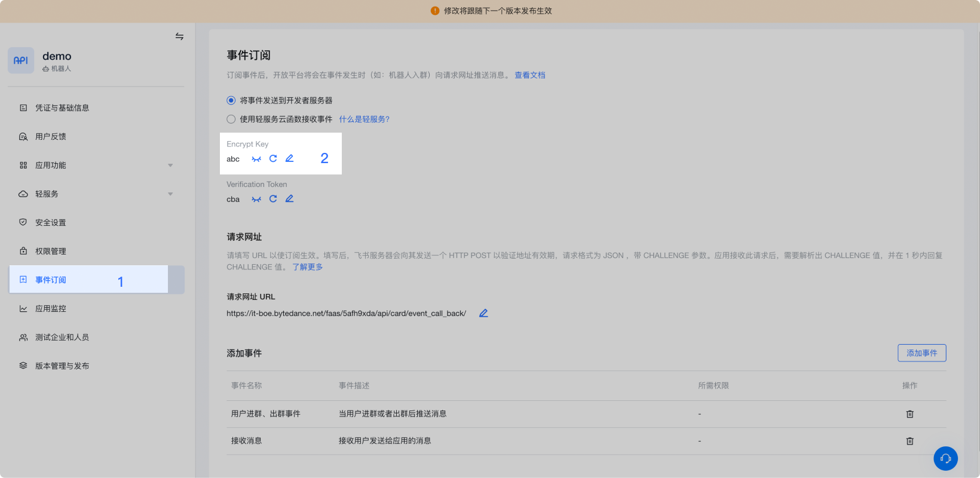
Task: Select 事件订阅 in the sidebar
Action: click(96, 280)
